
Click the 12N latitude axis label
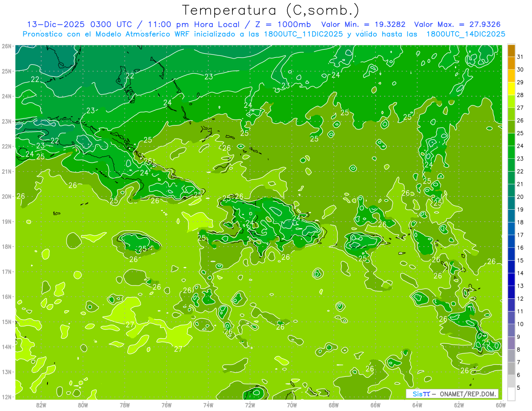point(7,397)
